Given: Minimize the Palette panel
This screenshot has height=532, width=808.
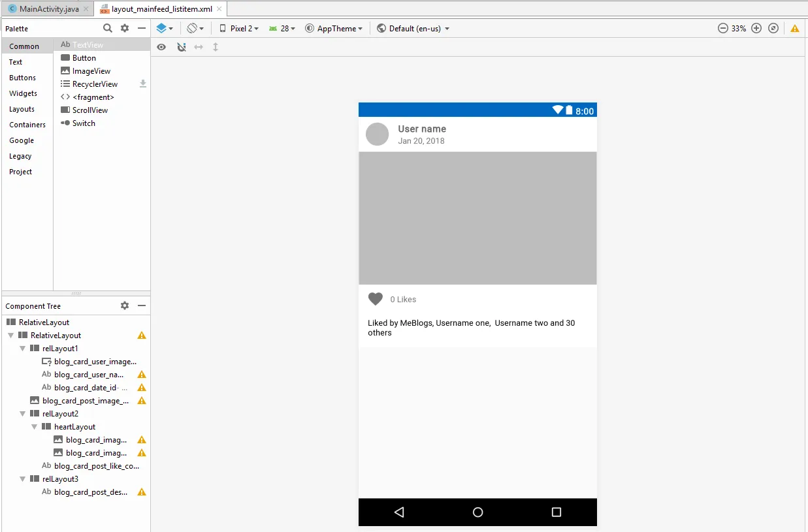Looking at the screenshot, I should 142,28.
